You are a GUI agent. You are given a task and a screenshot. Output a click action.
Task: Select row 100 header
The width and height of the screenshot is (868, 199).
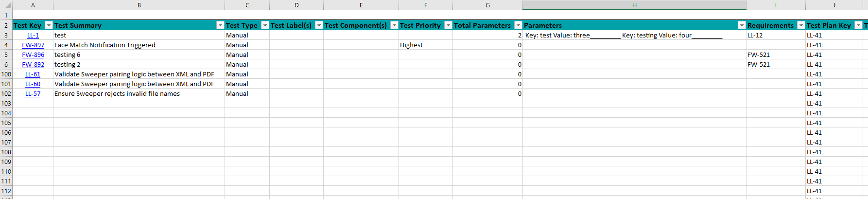6,74
